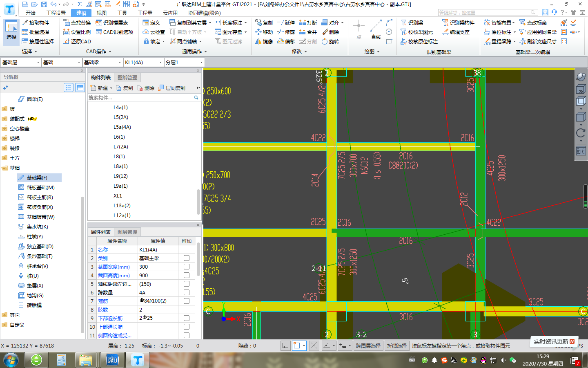588x368 pixels.
Task: Select the 旋转 rotate tool
Action: tap(330, 41)
